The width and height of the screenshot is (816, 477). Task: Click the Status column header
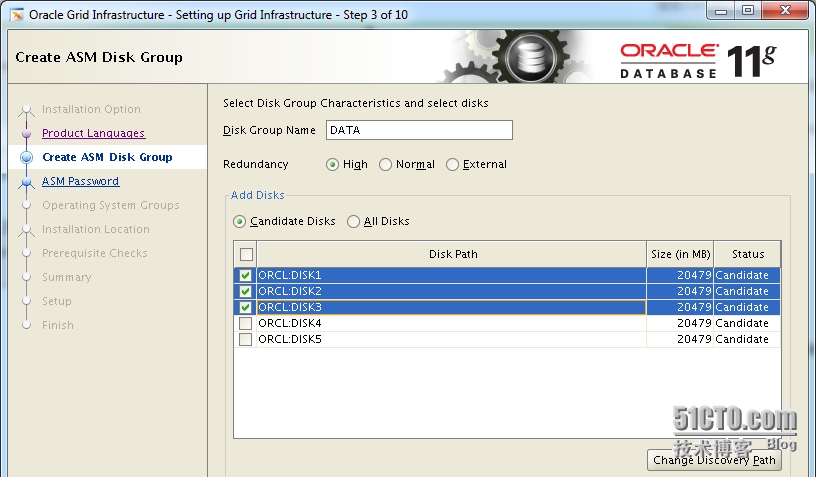click(747, 254)
